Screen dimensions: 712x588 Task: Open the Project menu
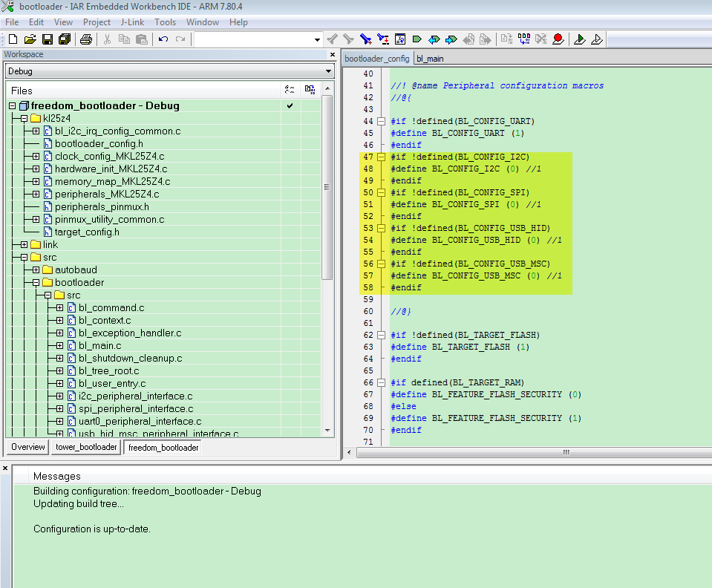point(97,22)
